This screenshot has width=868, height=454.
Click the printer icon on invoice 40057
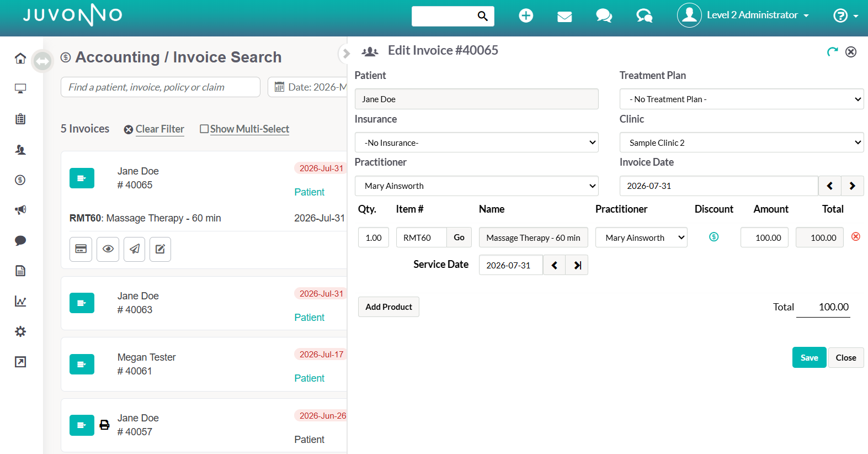(x=104, y=425)
